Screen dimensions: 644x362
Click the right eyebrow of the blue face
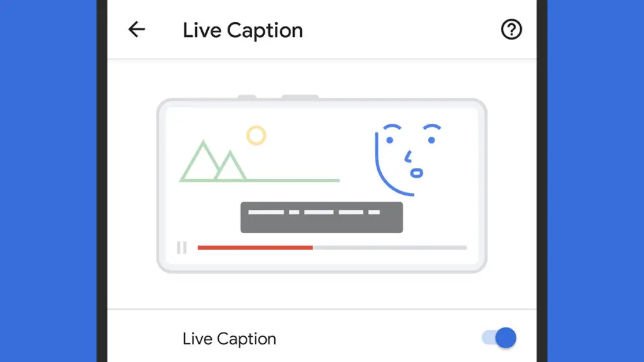tap(432, 127)
